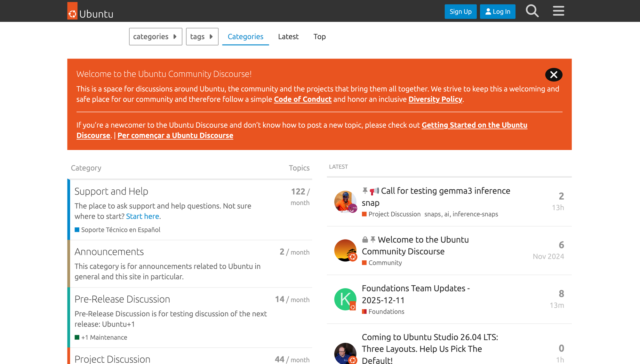Click the Sign Up button

pos(460,12)
